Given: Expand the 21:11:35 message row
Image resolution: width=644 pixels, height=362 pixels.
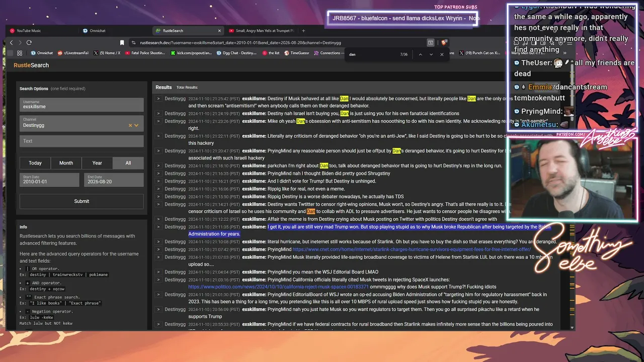Looking at the screenshot, I should 158,227.
